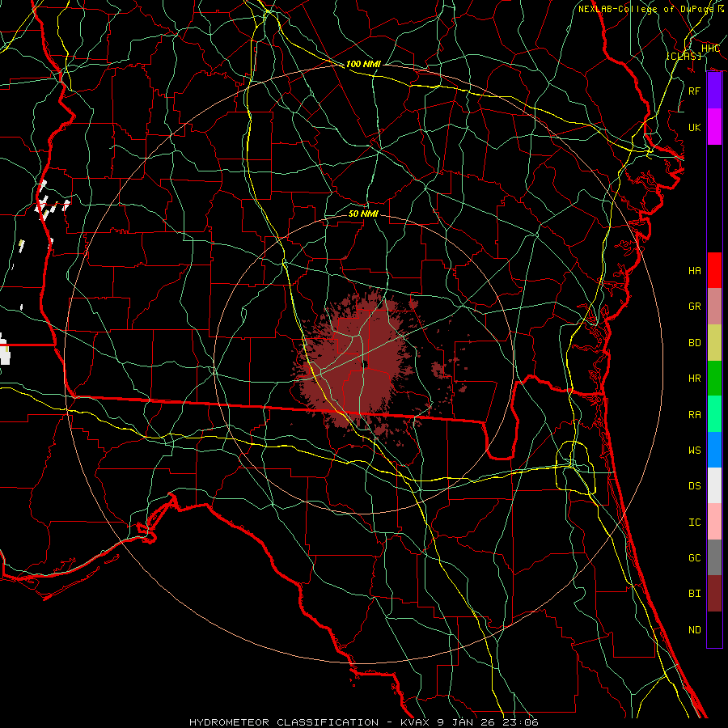Click the "RA" legend label

(695, 415)
